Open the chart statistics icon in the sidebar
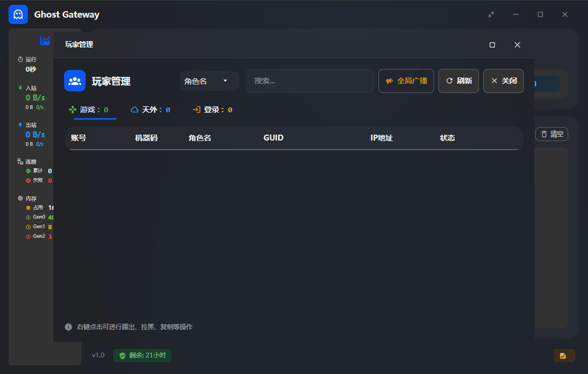 [45, 40]
